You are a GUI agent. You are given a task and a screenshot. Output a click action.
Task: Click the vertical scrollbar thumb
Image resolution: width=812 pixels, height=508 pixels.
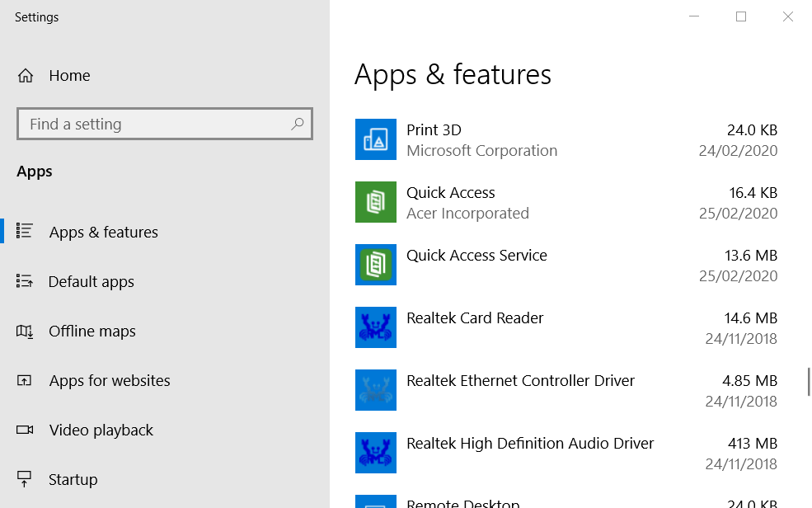tap(809, 382)
